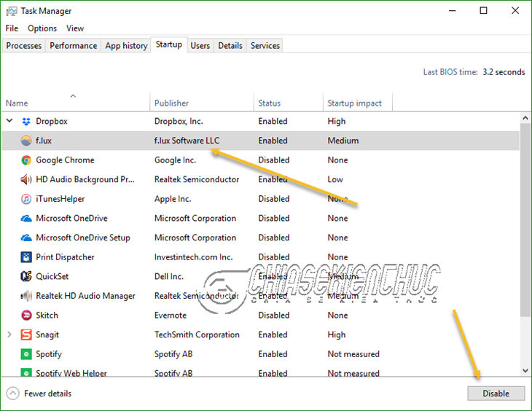Click the vertical scrollbar thumb
This screenshot has width=532, height=411.
525,220
